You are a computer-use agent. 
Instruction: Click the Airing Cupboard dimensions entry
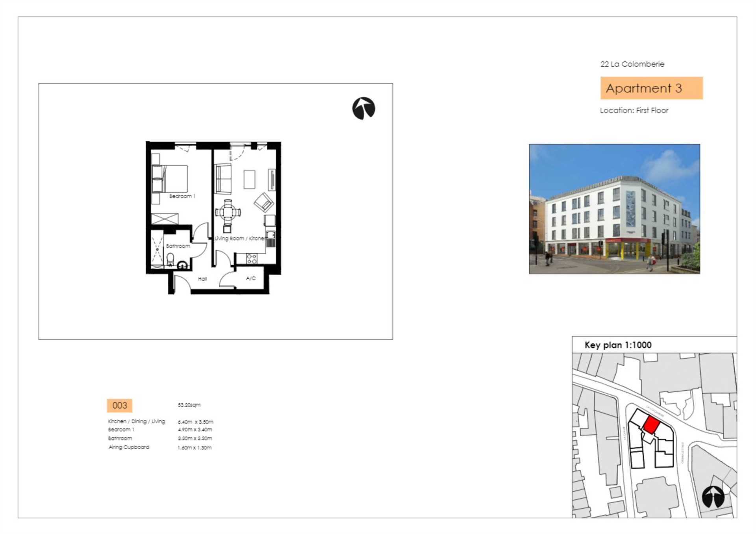coord(160,447)
